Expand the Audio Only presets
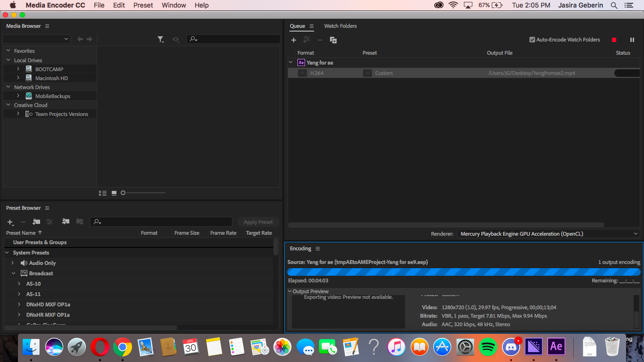This screenshot has width=644, height=362. tap(13, 263)
